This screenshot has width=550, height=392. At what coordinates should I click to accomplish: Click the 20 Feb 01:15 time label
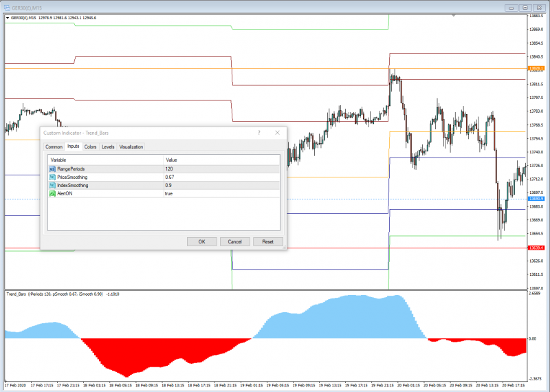coord(409,385)
